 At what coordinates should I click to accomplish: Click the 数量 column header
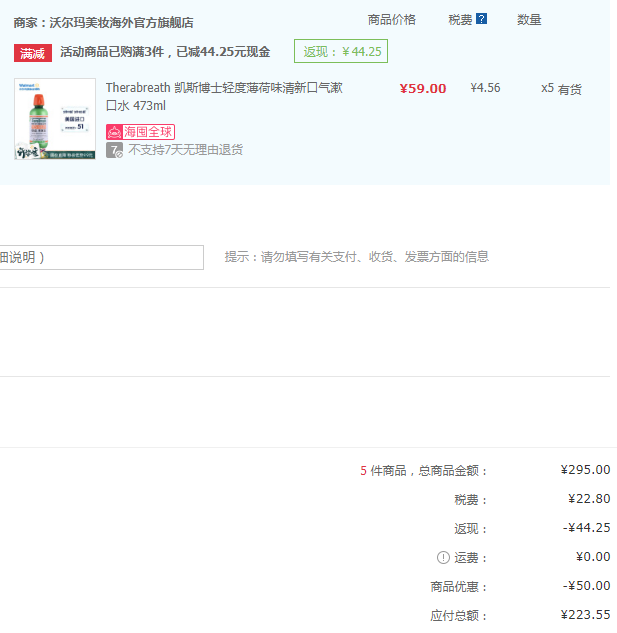(x=529, y=19)
